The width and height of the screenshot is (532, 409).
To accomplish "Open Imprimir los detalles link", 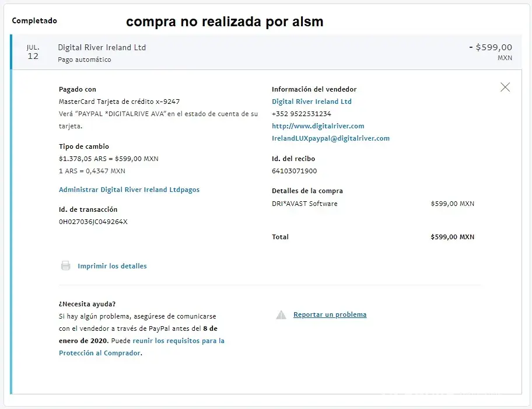I will (x=113, y=266).
